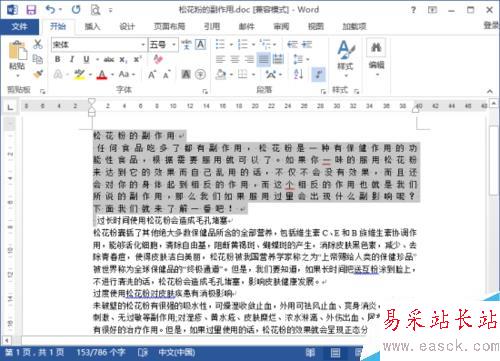Apply the character border icon

200,44
